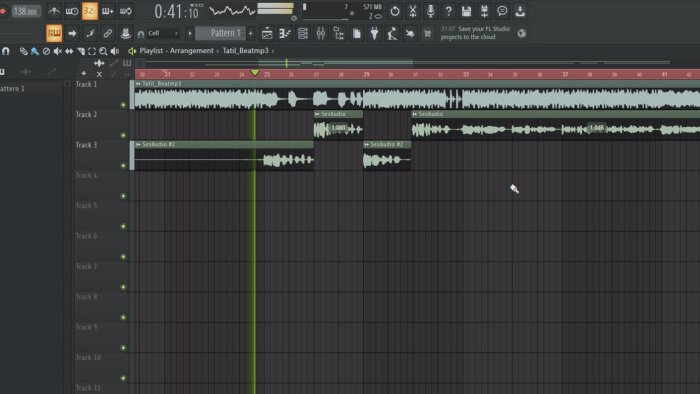Screen dimensions: 700x394
Task: Open the Cell snap dropdown
Action: (x=163, y=33)
